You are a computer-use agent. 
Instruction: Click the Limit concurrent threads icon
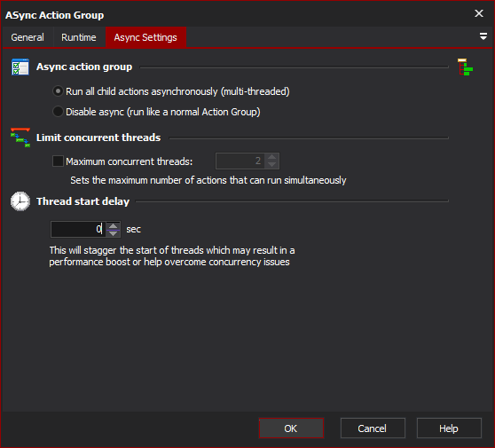click(x=20, y=138)
